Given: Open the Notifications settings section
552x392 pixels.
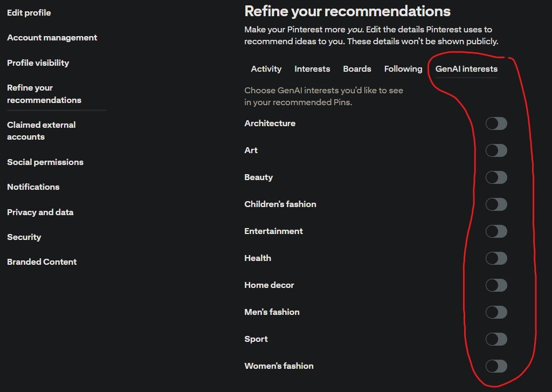Looking at the screenshot, I should pyautogui.click(x=33, y=187).
